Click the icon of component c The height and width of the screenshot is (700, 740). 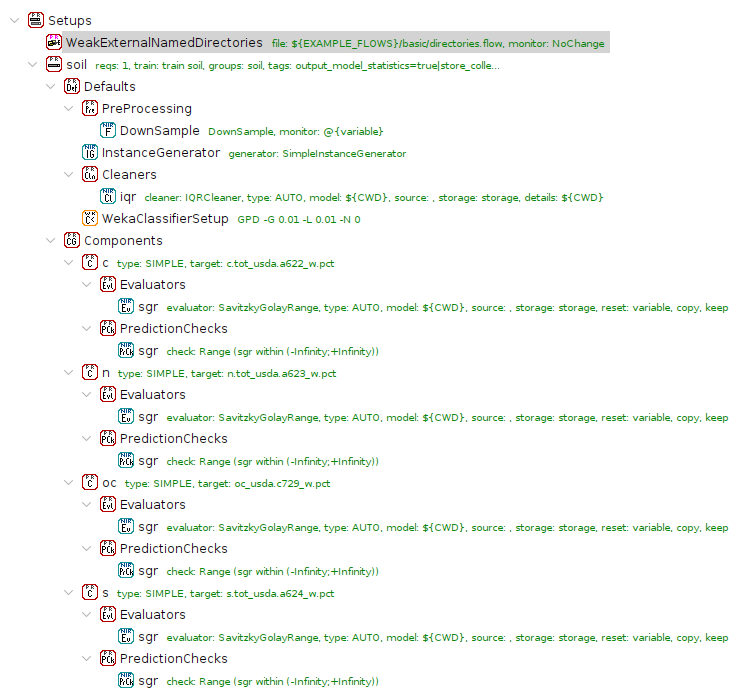click(x=89, y=262)
